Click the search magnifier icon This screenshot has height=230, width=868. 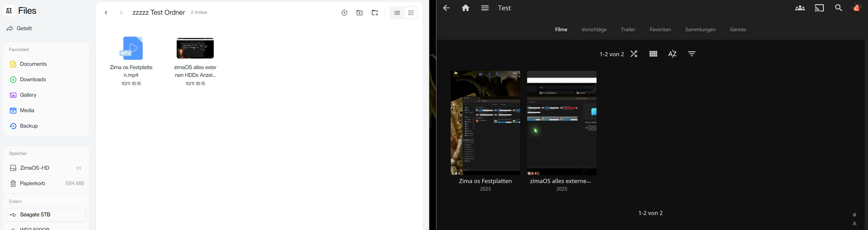coord(838,8)
